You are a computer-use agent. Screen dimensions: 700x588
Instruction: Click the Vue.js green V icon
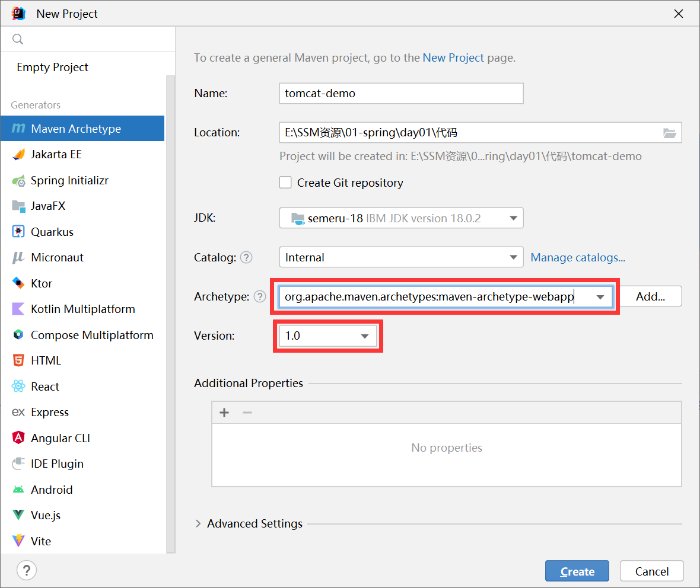[18, 515]
